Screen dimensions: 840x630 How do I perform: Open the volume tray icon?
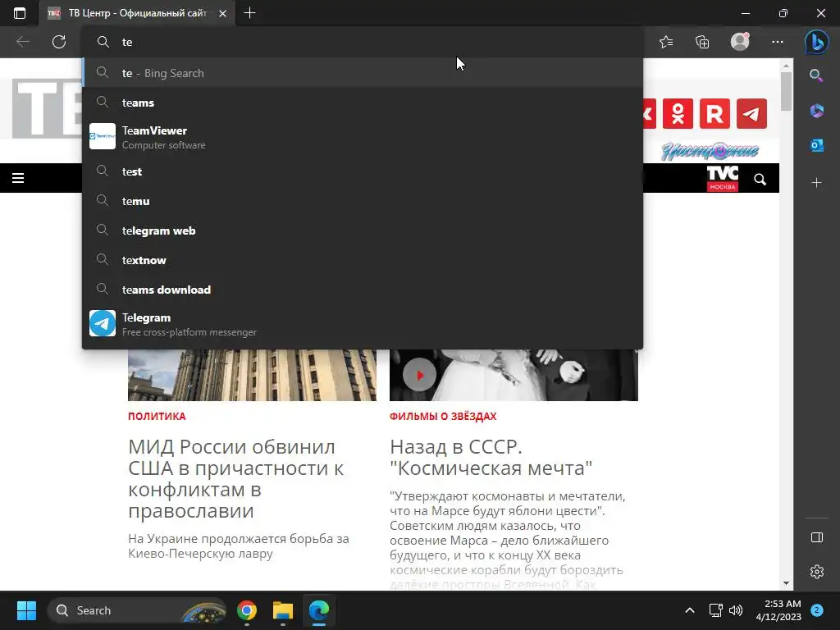tap(736, 610)
